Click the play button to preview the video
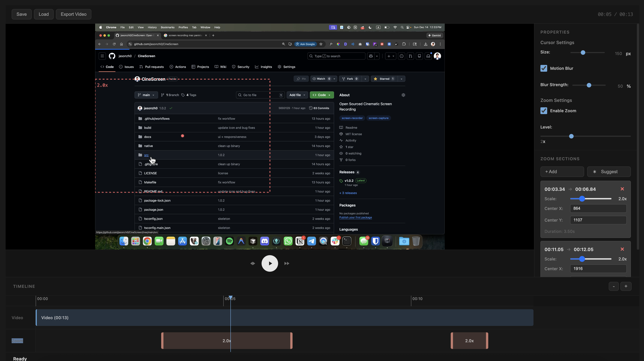644x361 pixels. pos(269,263)
